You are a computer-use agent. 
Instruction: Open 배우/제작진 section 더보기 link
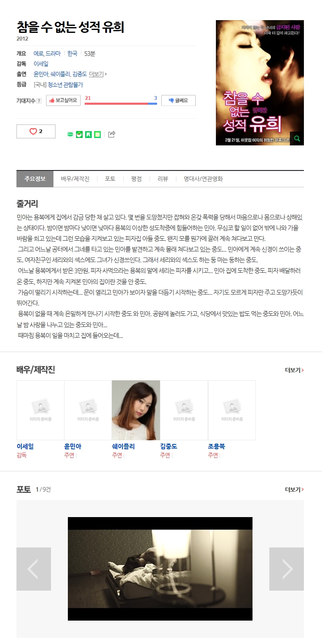click(294, 370)
